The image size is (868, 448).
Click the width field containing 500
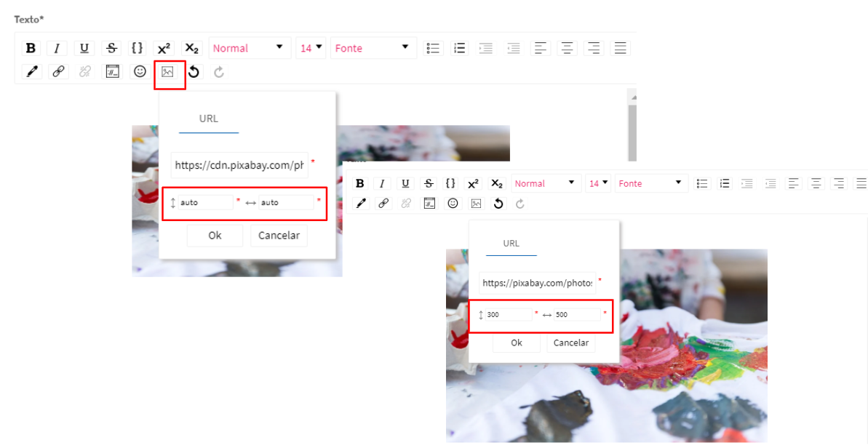click(x=576, y=315)
